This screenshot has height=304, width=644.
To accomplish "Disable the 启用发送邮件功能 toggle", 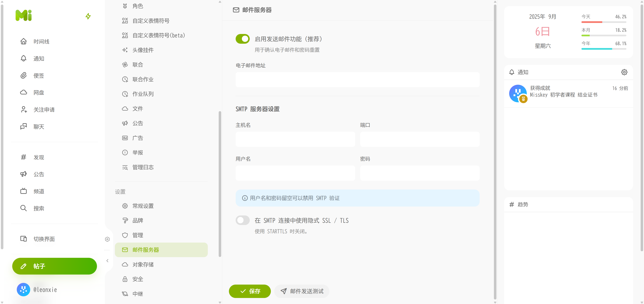I will click(x=243, y=39).
